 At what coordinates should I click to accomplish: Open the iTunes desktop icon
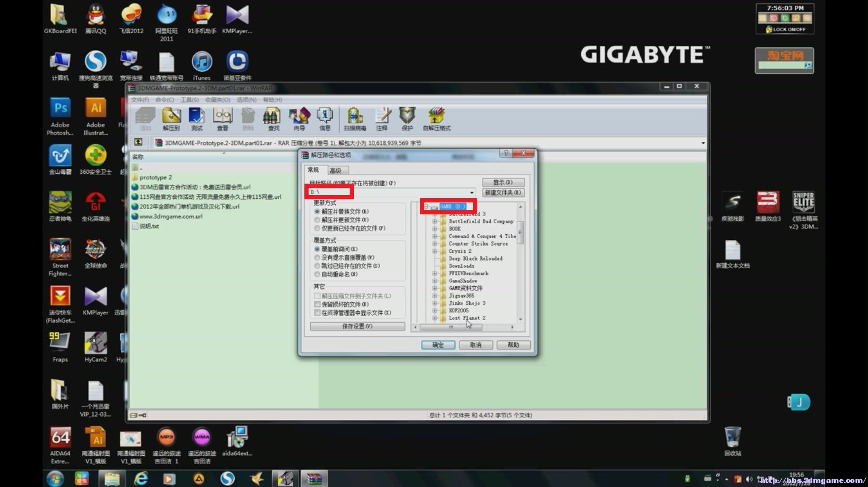pos(202,66)
